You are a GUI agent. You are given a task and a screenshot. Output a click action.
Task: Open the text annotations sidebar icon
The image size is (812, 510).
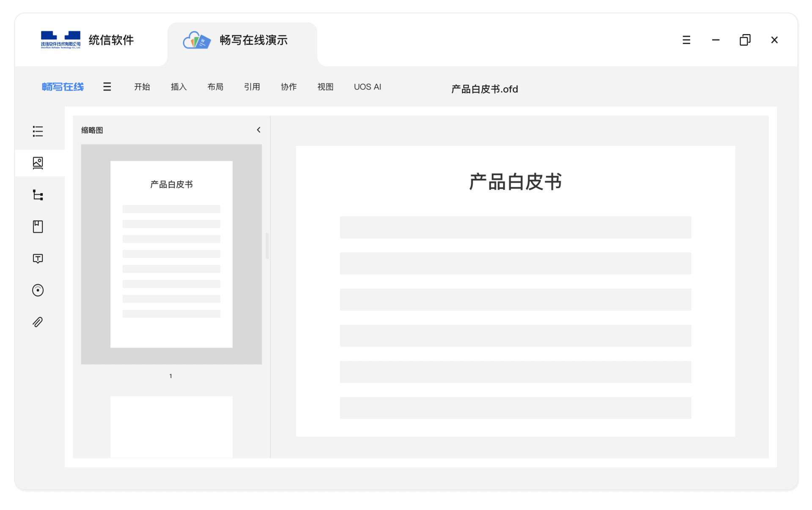[x=38, y=258]
